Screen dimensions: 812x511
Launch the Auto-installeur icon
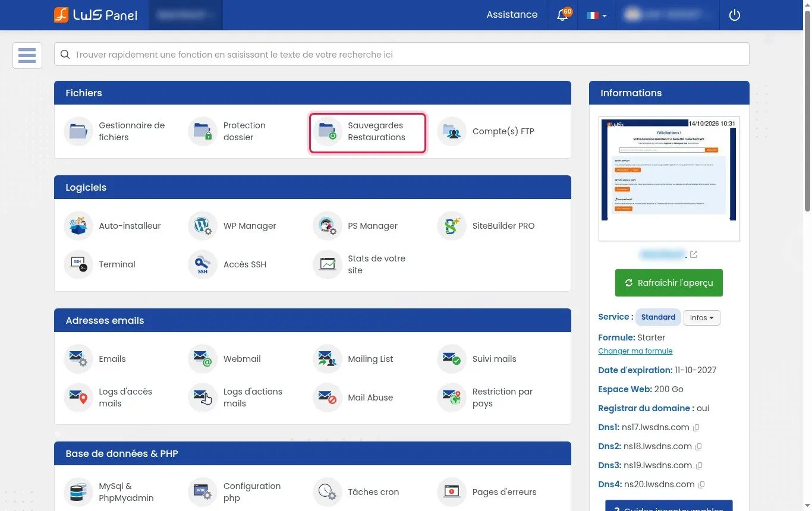click(x=78, y=226)
